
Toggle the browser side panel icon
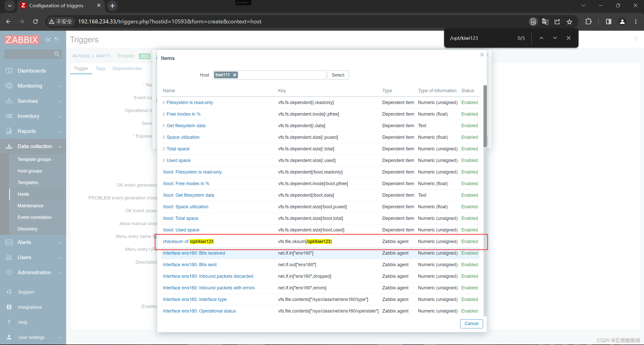point(609,22)
